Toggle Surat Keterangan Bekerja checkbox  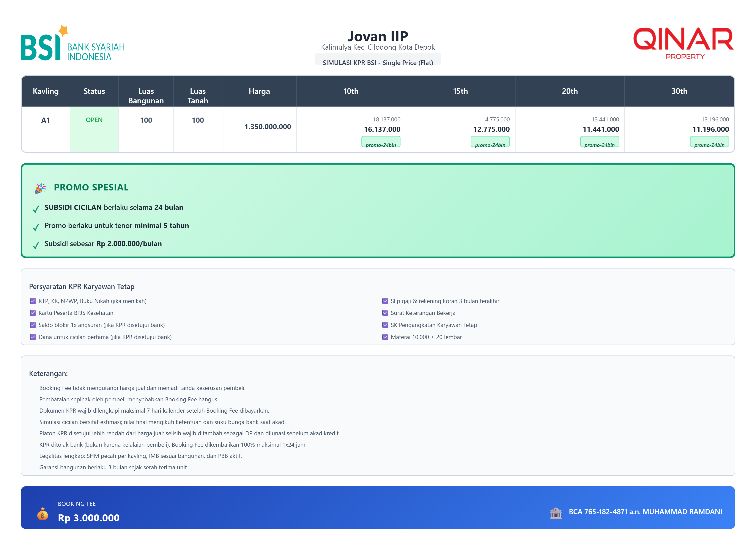pos(385,313)
